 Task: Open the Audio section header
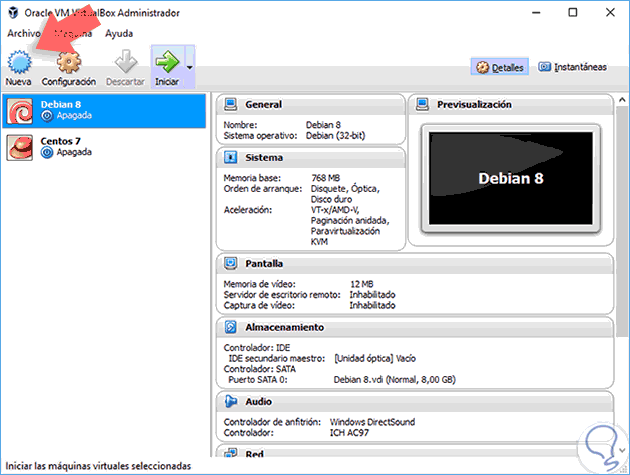pos(415,401)
